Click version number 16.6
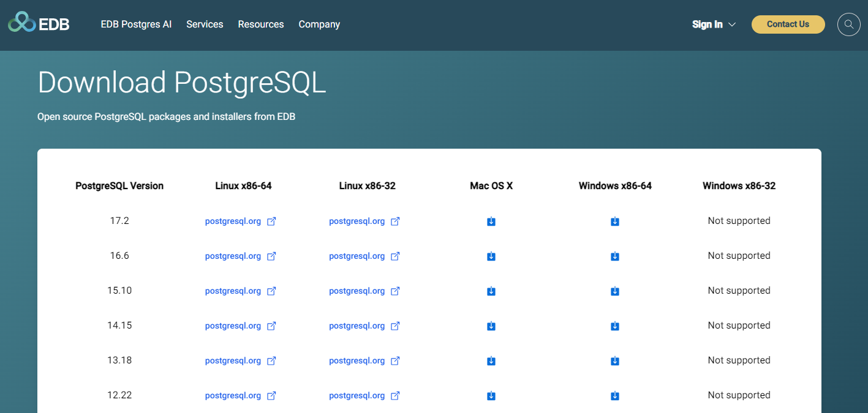Screen dimensions: 868x413 tap(119, 256)
